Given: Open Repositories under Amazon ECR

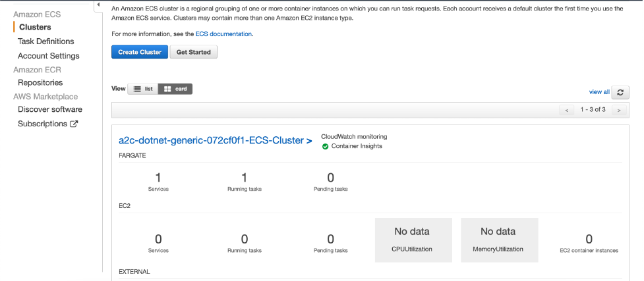Looking at the screenshot, I should 40,82.
